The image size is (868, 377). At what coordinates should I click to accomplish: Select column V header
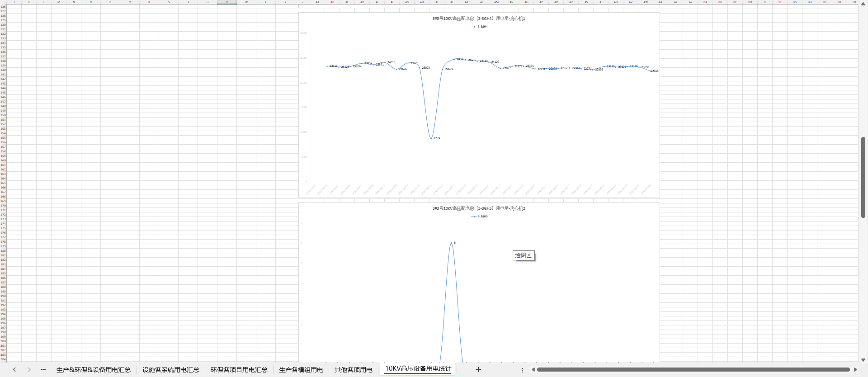click(x=227, y=2)
